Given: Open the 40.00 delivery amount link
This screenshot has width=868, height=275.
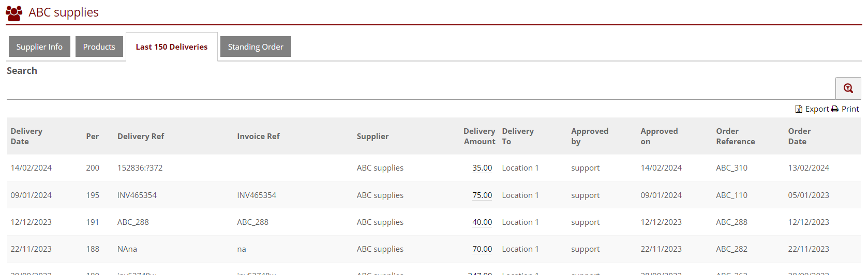Looking at the screenshot, I should (x=482, y=222).
